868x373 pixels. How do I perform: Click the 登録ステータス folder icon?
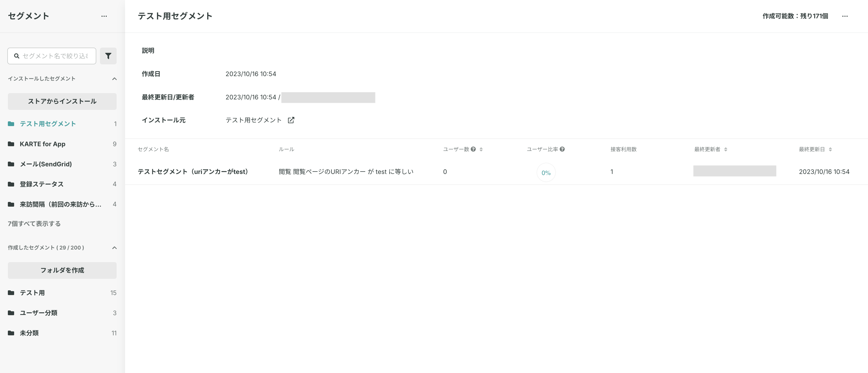[x=11, y=184]
